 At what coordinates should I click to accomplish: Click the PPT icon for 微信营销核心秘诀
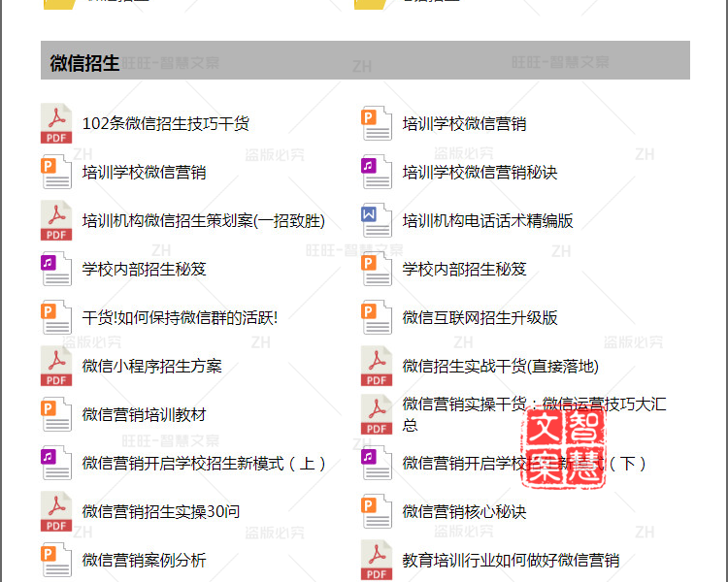377,511
